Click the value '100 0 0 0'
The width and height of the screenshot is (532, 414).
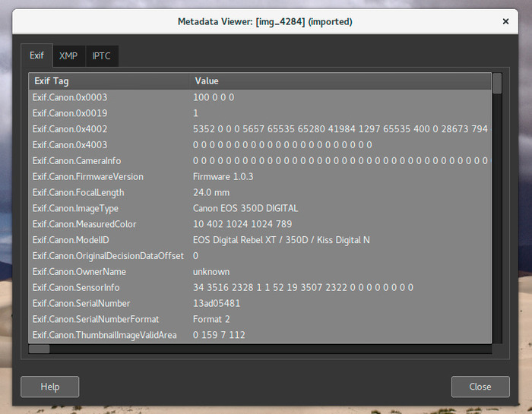[x=214, y=97]
